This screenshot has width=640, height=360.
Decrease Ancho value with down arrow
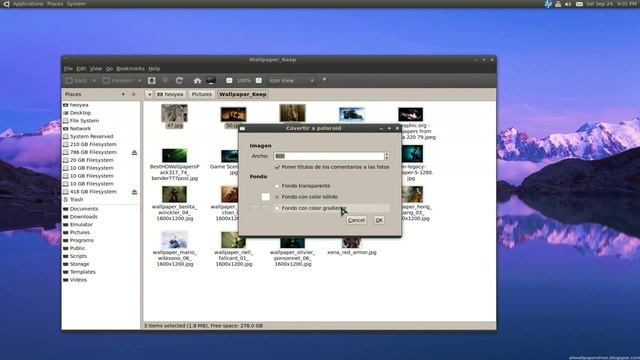click(x=387, y=158)
